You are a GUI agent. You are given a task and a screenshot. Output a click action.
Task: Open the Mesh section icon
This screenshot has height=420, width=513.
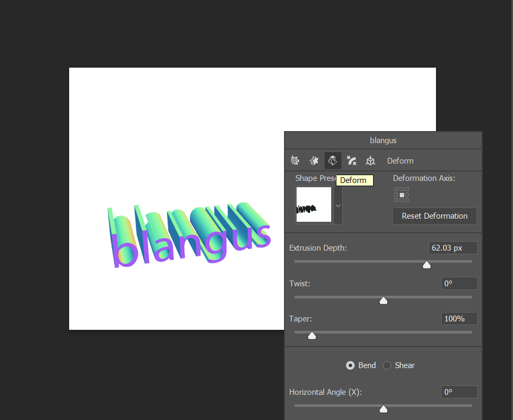pos(295,160)
